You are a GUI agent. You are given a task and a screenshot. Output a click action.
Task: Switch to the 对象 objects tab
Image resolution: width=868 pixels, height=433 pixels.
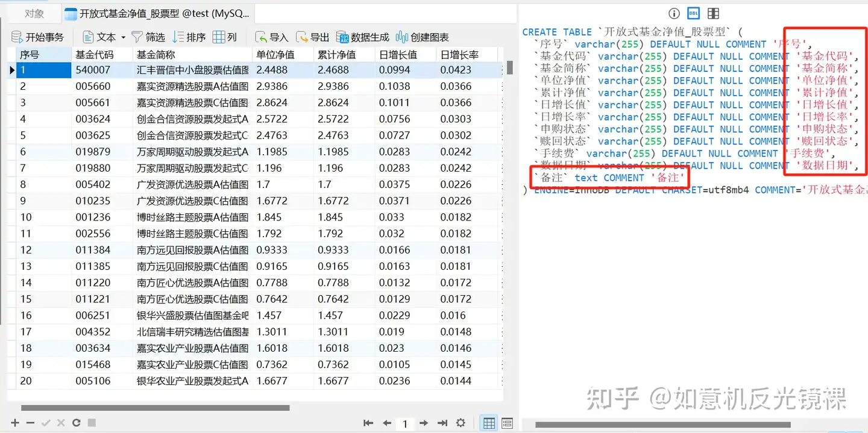[34, 13]
